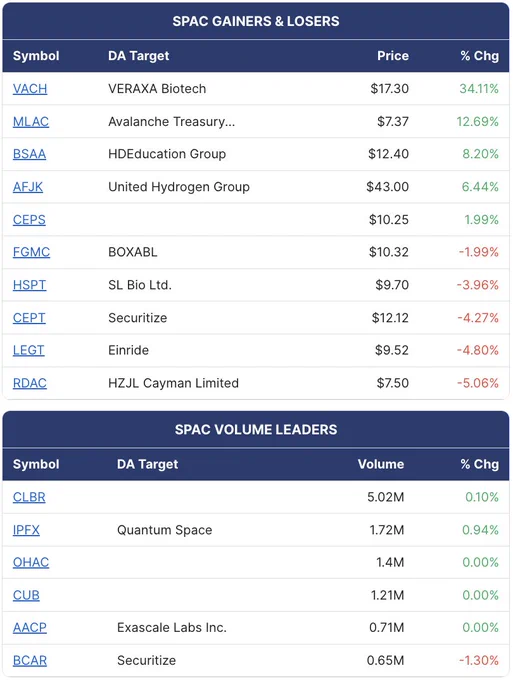
Task: Select the LEGT symbol link
Action: pyautogui.click(x=29, y=350)
